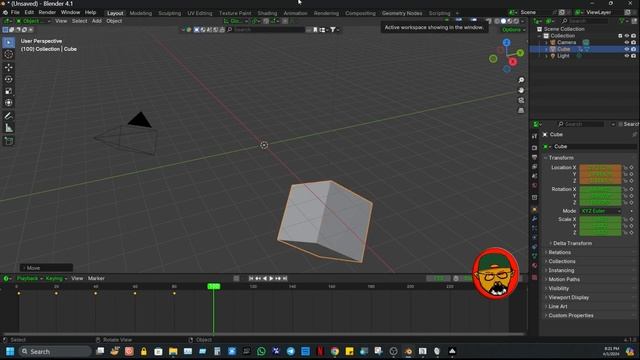Open Telegram from the taskbar
The width and height of the screenshot is (640, 360).
click(291, 351)
